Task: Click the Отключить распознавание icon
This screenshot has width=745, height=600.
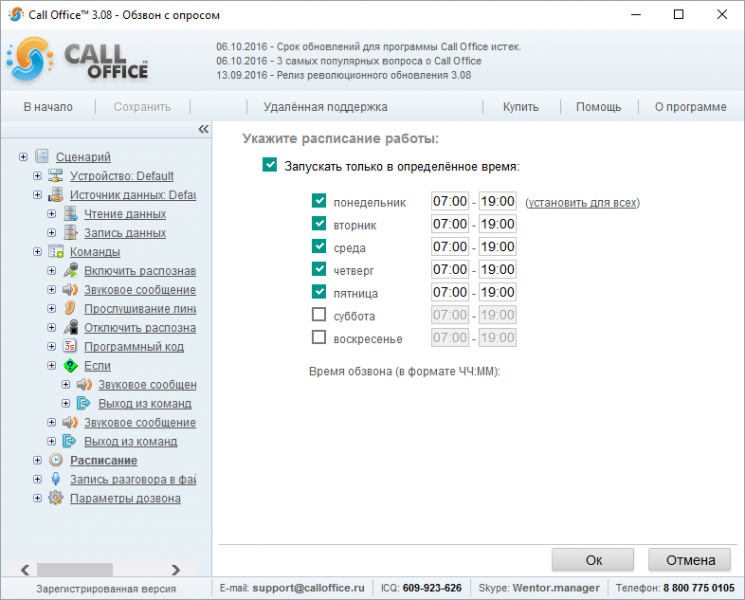Action: 70,327
